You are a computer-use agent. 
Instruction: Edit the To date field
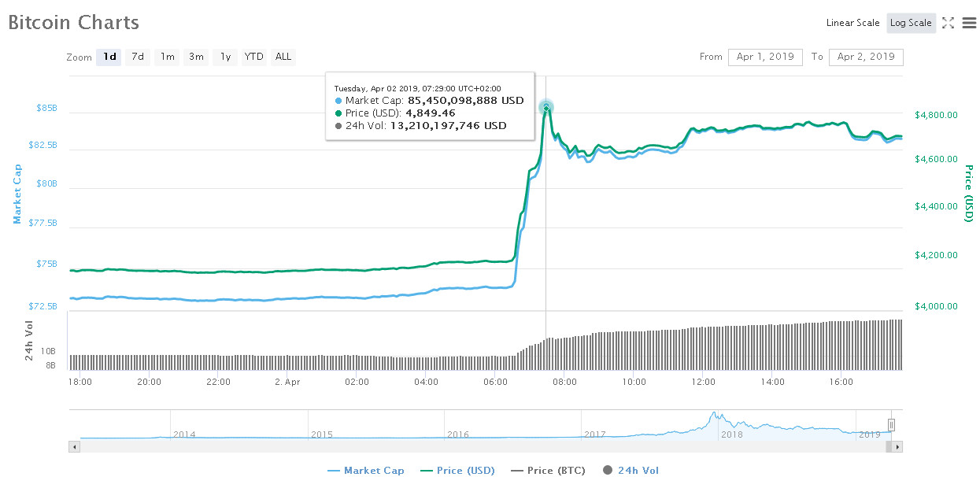(x=866, y=57)
